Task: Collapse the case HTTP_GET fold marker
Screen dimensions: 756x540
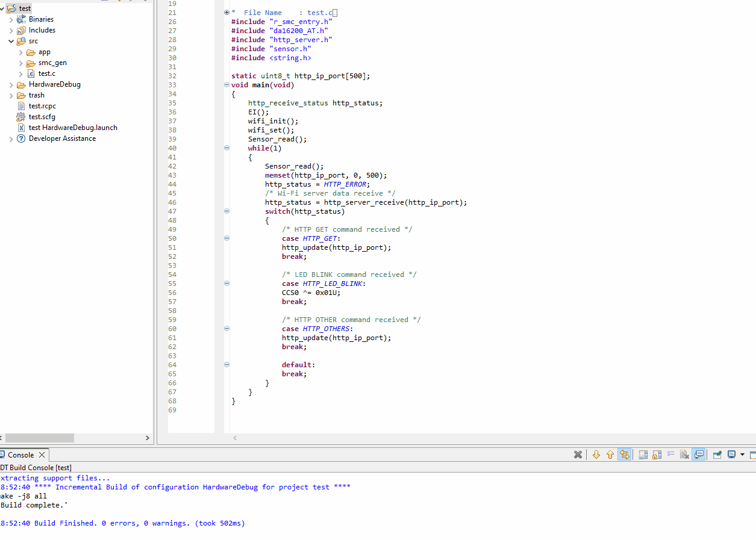Action: pyautogui.click(x=226, y=238)
